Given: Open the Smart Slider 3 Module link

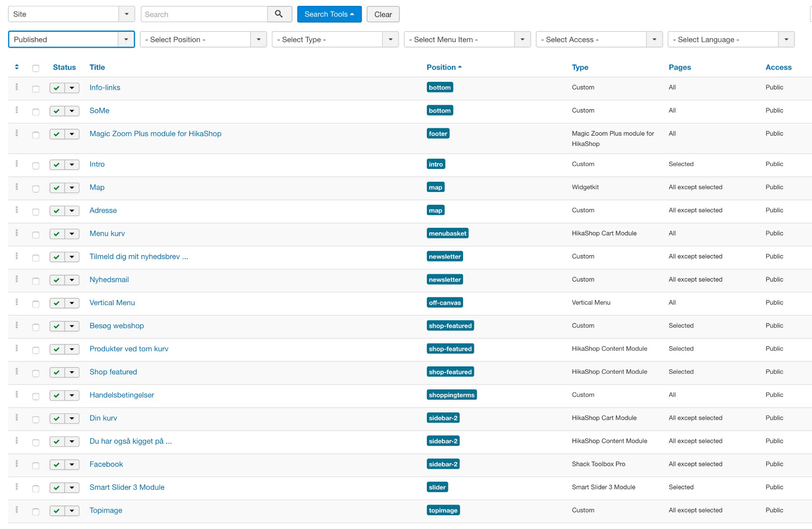Looking at the screenshot, I should (x=127, y=487).
